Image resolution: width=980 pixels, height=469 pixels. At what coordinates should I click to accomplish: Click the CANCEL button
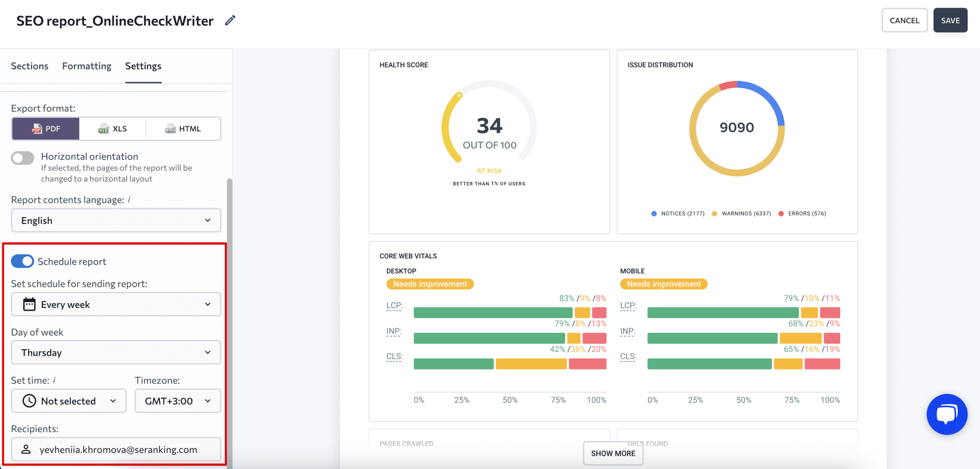click(904, 21)
